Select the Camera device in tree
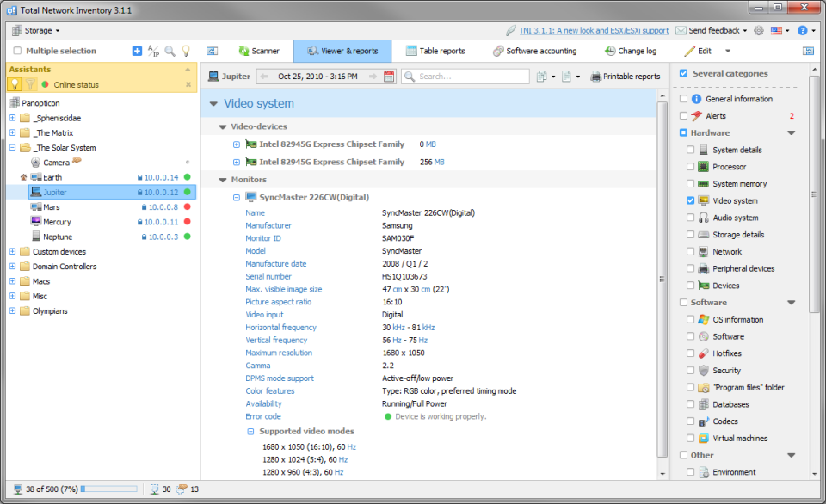Viewport: 826px width, 504px height. tap(56, 163)
